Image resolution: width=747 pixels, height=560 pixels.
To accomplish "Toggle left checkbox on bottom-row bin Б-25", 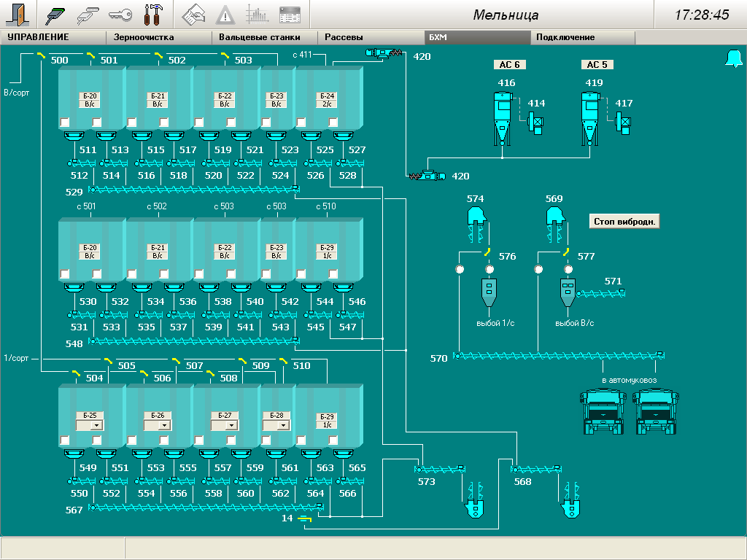I will [65, 440].
